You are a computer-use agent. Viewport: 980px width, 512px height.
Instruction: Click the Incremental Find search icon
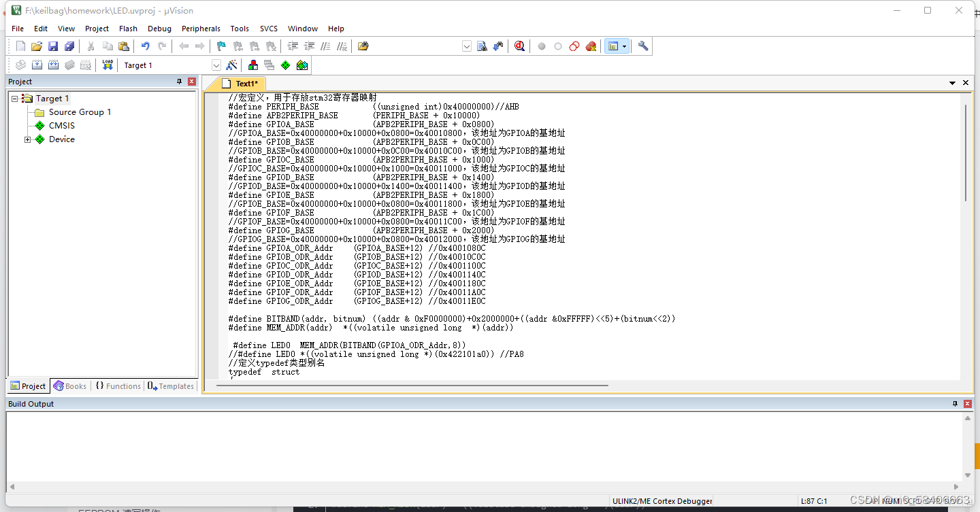click(x=498, y=46)
